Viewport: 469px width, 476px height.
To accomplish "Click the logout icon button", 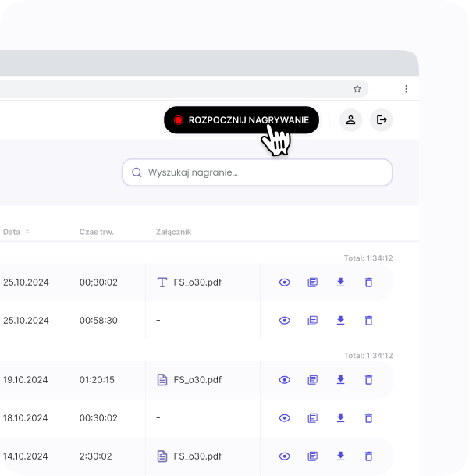I will [382, 119].
